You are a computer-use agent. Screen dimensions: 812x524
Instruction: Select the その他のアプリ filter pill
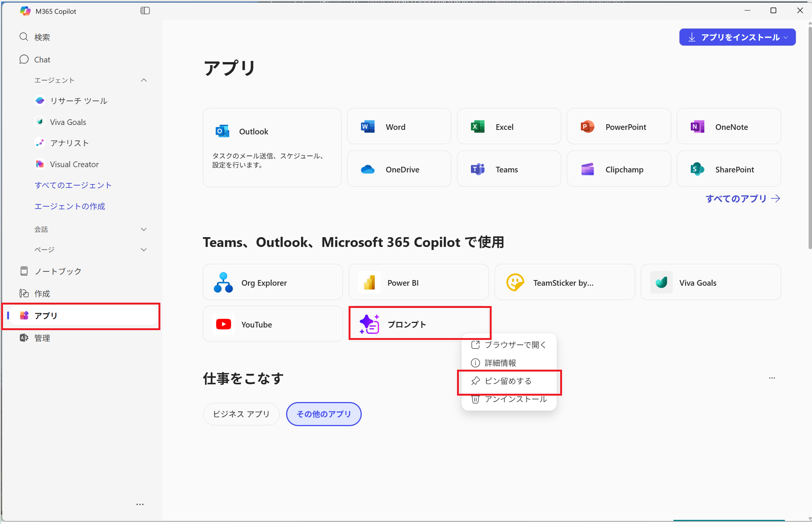click(323, 414)
